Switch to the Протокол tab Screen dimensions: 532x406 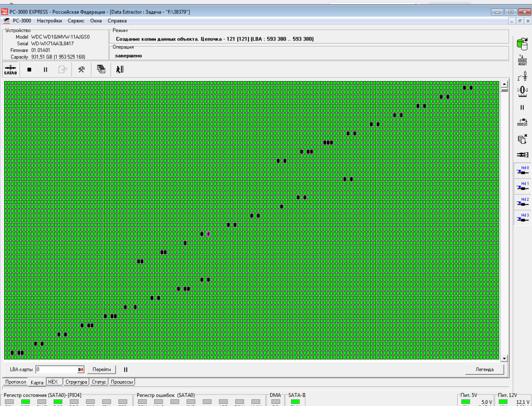pos(16,382)
